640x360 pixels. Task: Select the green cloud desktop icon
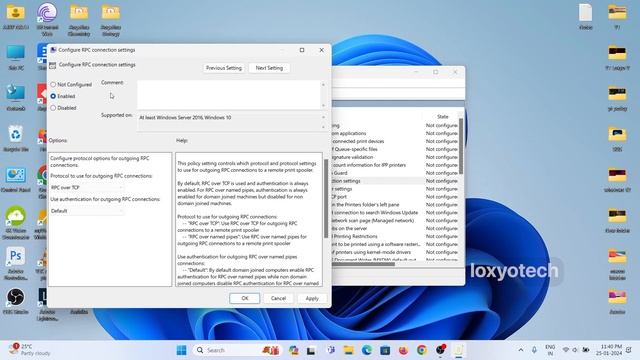[x=16, y=222]
